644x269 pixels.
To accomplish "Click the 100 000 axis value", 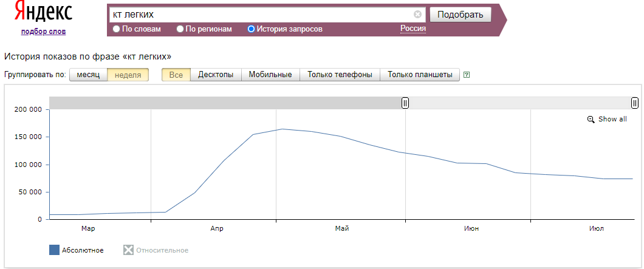I will (27, 165).
